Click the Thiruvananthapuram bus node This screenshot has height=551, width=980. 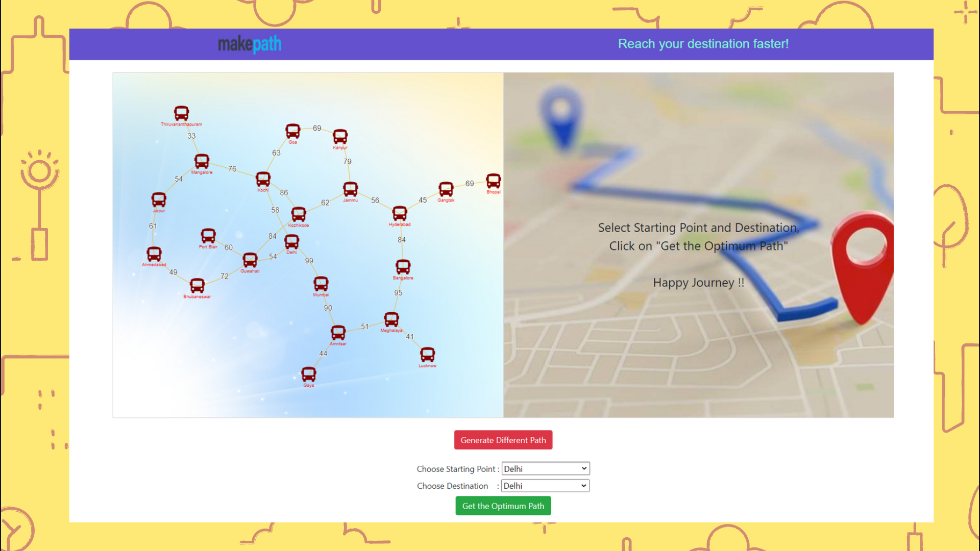181,113
